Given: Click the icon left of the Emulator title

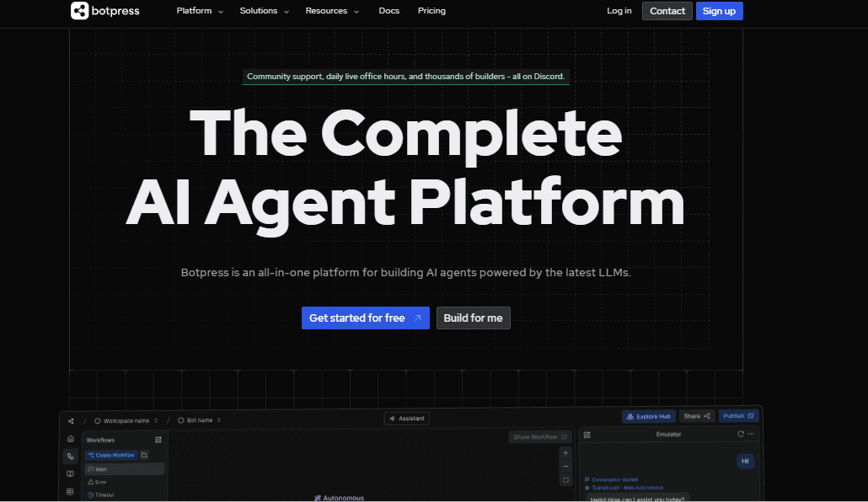Looking at the screenshot, I should [587, 435].
